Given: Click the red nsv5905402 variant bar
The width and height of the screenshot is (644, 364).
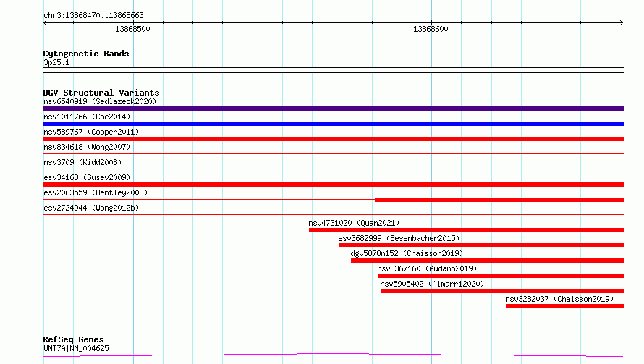Looking at the screenshot, I should coord(502,291).
